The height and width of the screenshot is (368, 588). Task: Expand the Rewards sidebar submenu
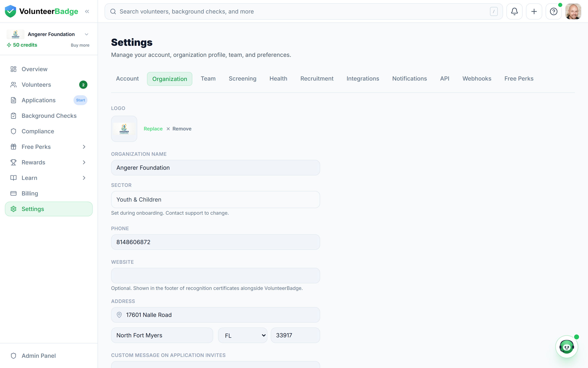coord(84,162)
